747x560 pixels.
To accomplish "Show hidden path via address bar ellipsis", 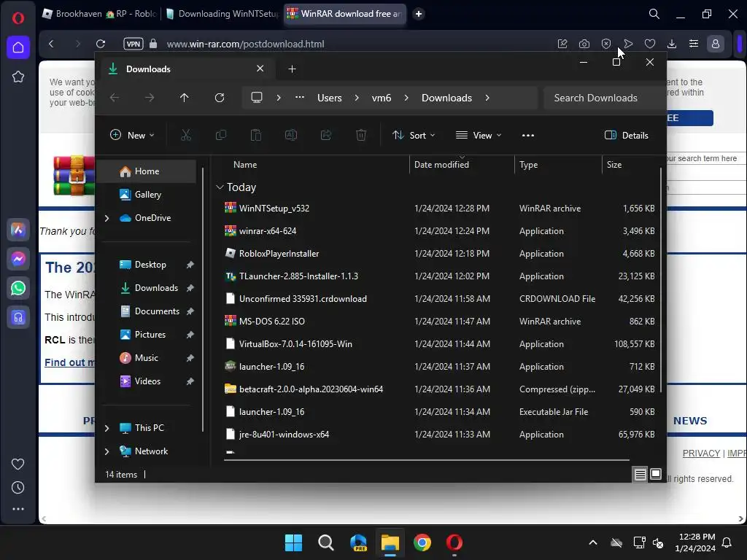I will pyautogui.click(x=300, y=97).
